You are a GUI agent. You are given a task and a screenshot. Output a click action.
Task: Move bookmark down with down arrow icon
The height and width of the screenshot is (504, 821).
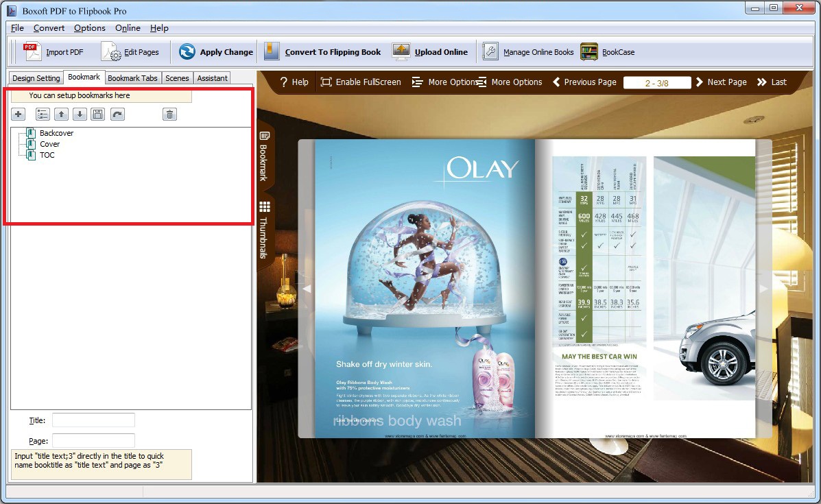pos(80,114)
